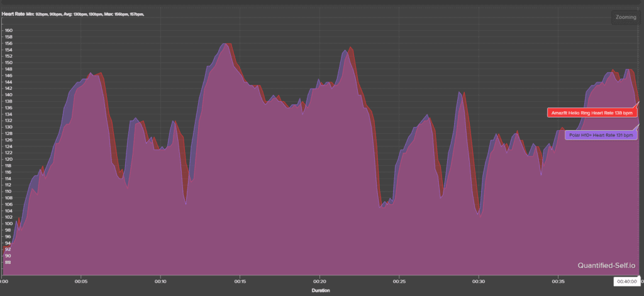Select the 00:20 duration axis label
Screen dimensions: 644x296
(x=319, y=282)
